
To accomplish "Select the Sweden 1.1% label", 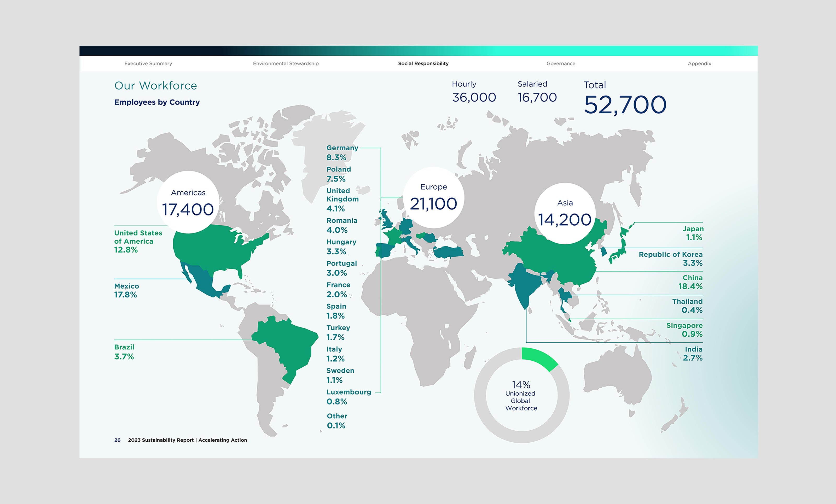I will (x=340, y=375).
